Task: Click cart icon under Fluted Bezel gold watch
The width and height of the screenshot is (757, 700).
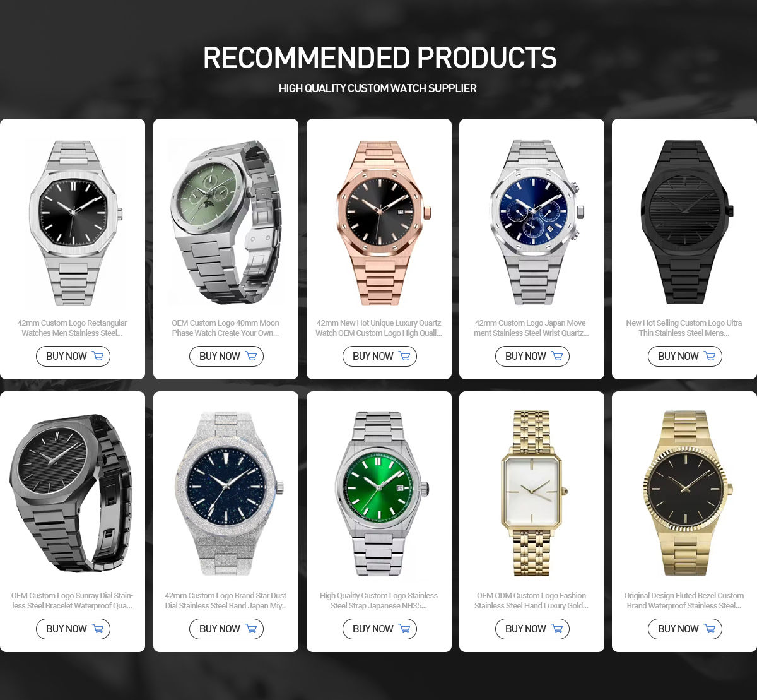Action: [710, 629]
